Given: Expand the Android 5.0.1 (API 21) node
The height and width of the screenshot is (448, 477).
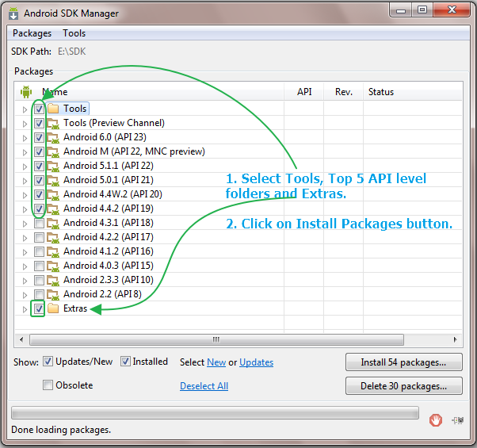Looking at the screenshot, I should coord(25,181).
